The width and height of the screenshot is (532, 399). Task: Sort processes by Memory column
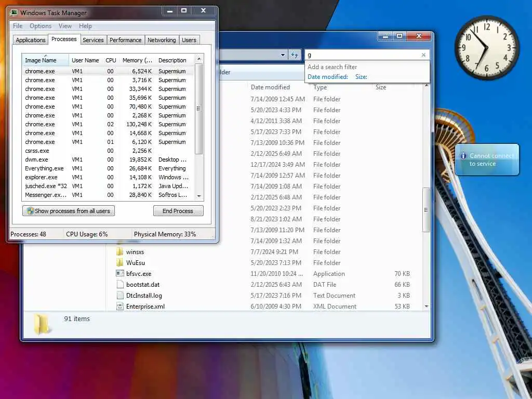pyautogui.click(x=137, y=60)
